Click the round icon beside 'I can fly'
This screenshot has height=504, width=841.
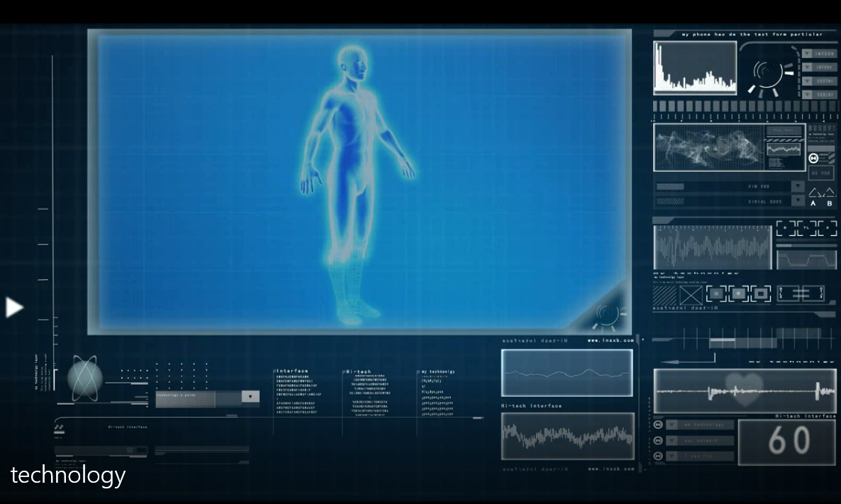tap(659, 457)
